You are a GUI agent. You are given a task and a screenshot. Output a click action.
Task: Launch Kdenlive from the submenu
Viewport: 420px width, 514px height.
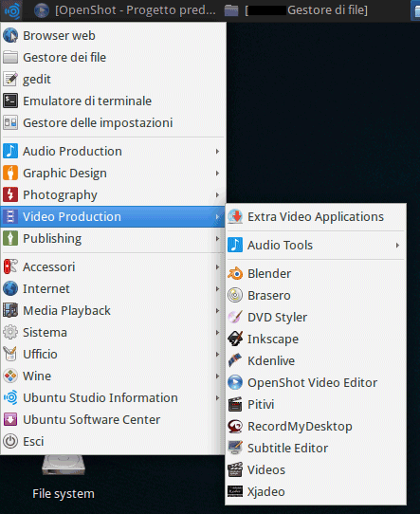click(x=316, y=361)
